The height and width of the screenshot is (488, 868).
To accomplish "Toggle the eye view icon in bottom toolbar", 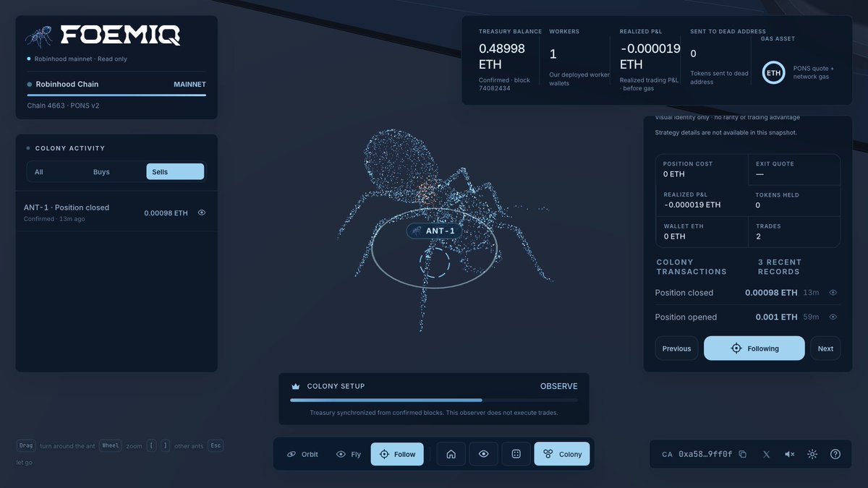I will coord(484,454).
